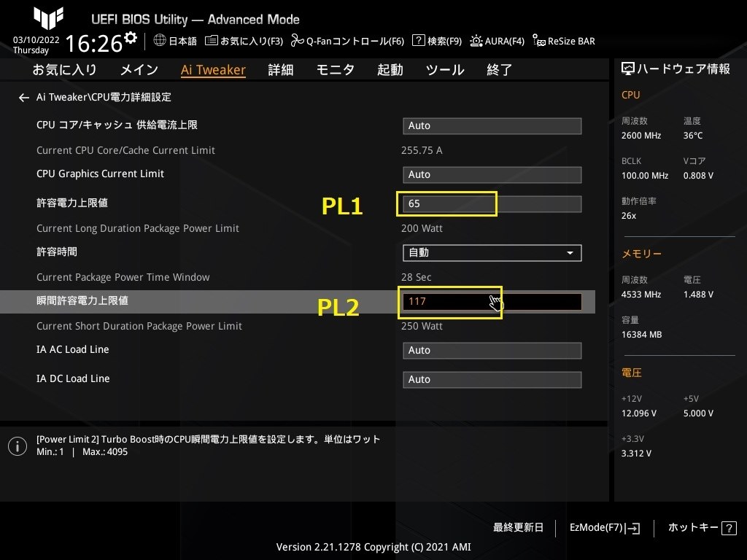Click CPU Graphics Current Limit Auto field
Image resolution: width=747 pixels, height=560 pixels.
(x=492, y=175)
